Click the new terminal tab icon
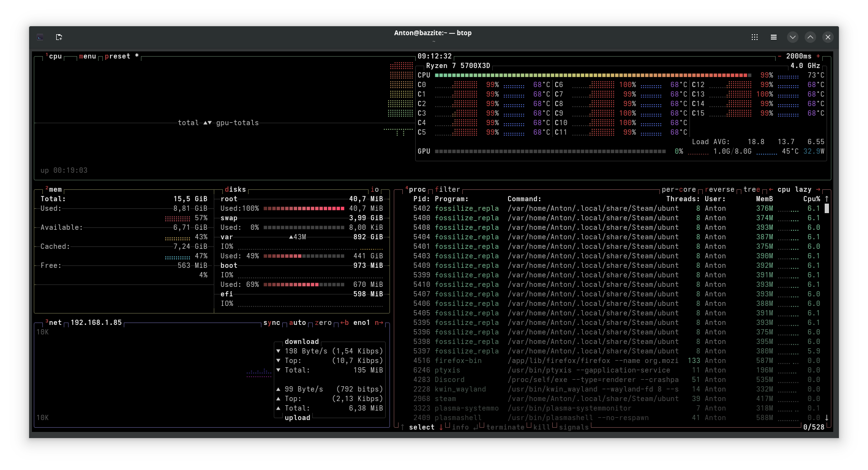 [59, 37]
